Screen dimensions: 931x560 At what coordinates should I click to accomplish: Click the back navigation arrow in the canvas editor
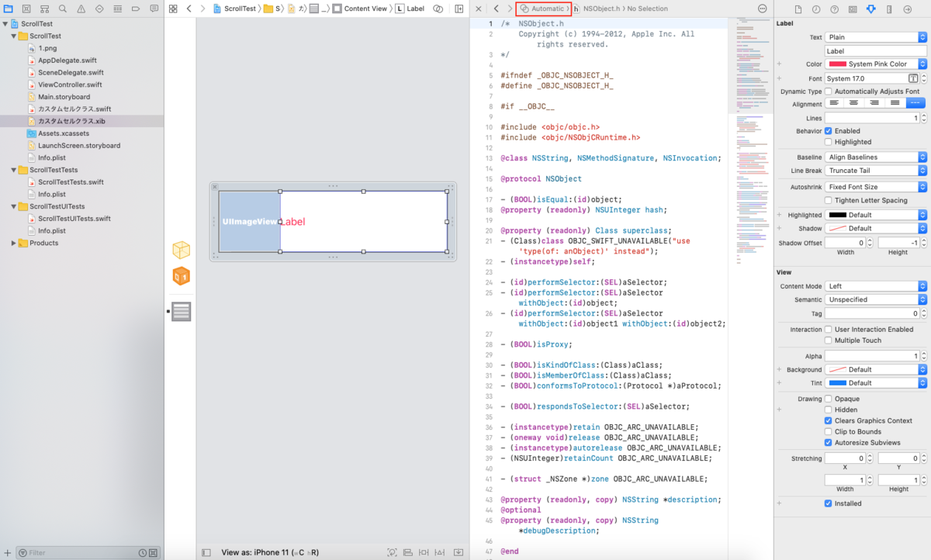pyautogui.click(x=189, y=9)
